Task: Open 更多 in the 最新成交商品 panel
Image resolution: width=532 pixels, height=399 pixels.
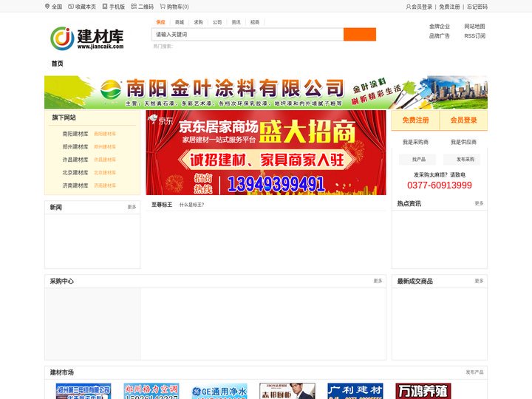Action: coord(479,281)
